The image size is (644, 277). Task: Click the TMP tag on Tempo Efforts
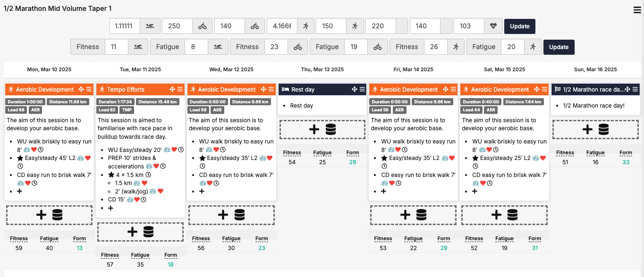click(x=127, y=109)
